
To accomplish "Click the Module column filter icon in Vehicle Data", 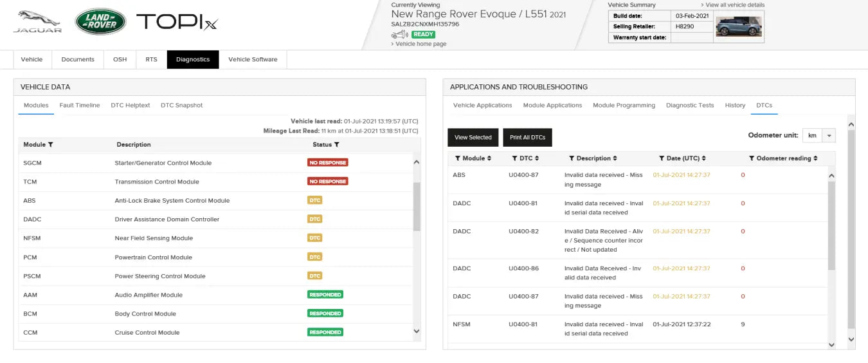I will point(51,145).
